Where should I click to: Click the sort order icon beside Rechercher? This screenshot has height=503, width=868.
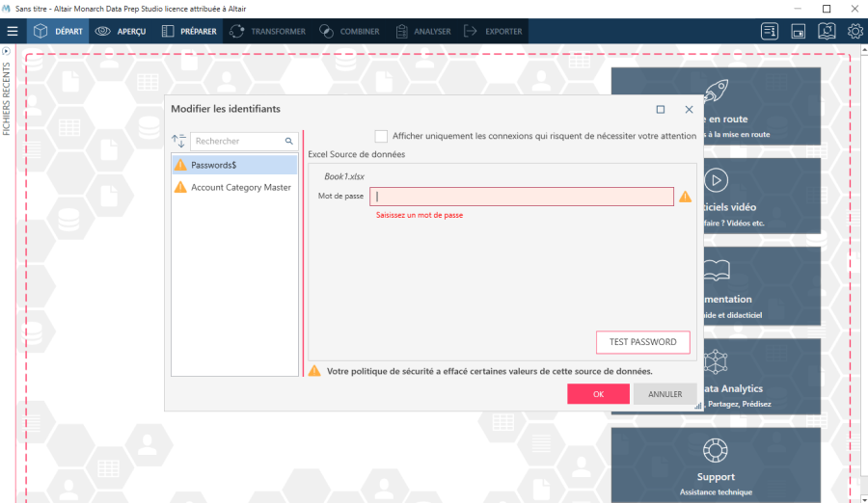point(178,141)
